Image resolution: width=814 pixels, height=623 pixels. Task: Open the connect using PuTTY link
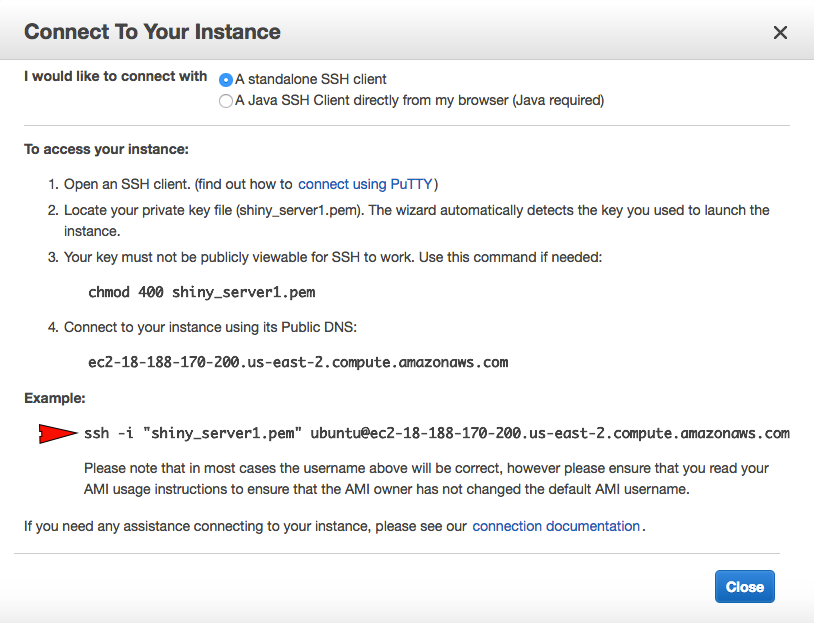click(365, 184)
